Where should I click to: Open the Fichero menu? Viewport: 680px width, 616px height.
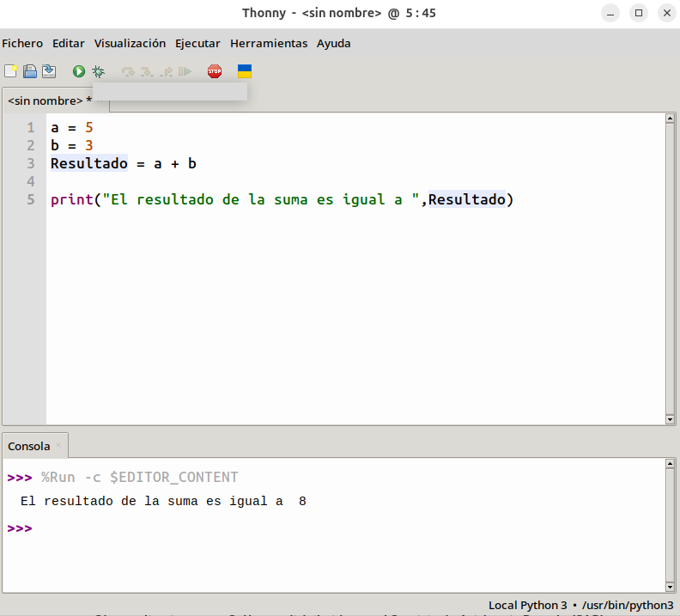pyautogui.click(x=22, y=43)
